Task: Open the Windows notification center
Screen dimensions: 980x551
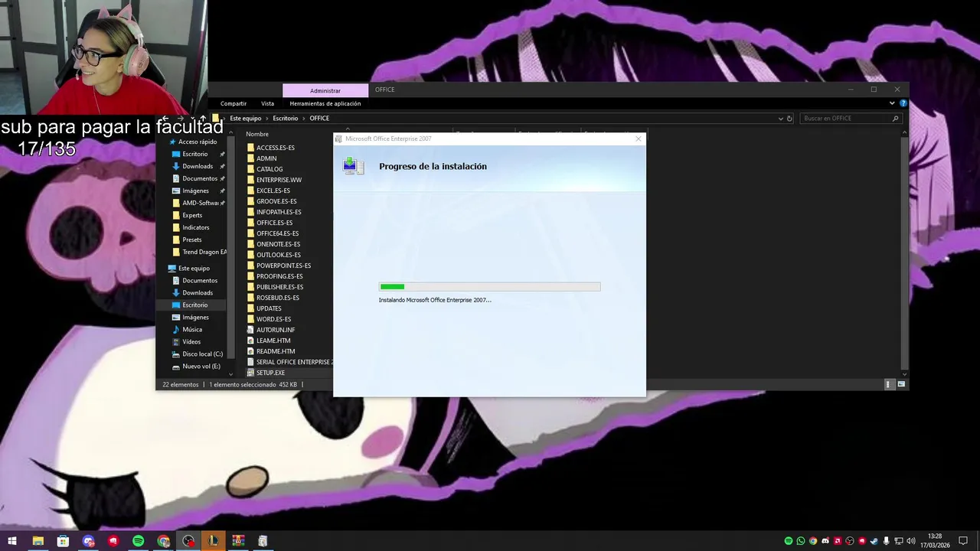Action: pos(963,541)
